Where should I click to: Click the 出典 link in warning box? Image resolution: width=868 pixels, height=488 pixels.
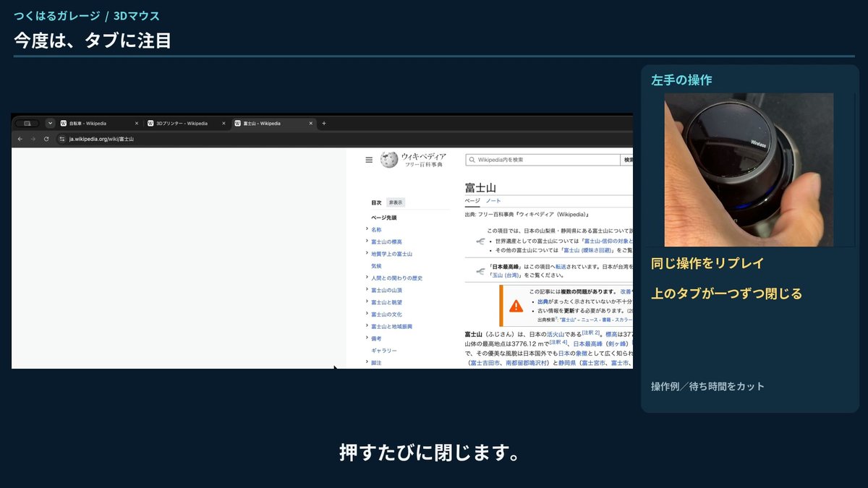pos(542,301)
